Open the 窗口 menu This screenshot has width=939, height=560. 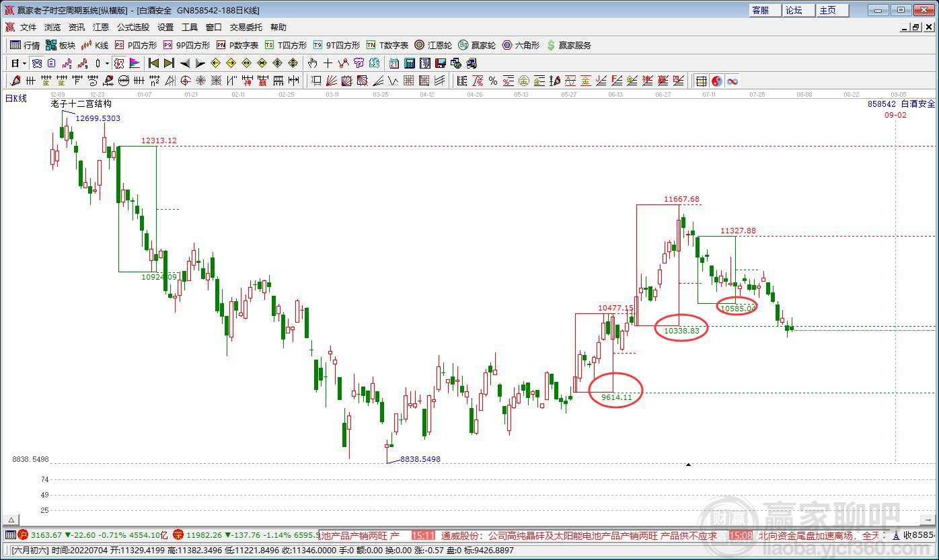[x=214, y=28]
